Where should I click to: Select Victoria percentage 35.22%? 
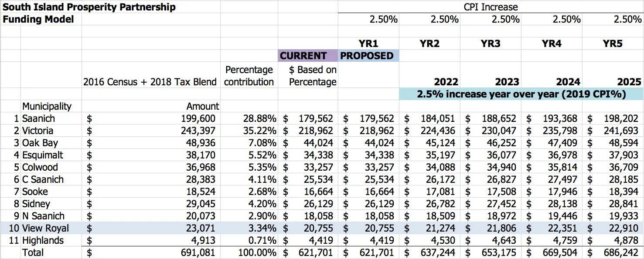(x=260, y=131)
